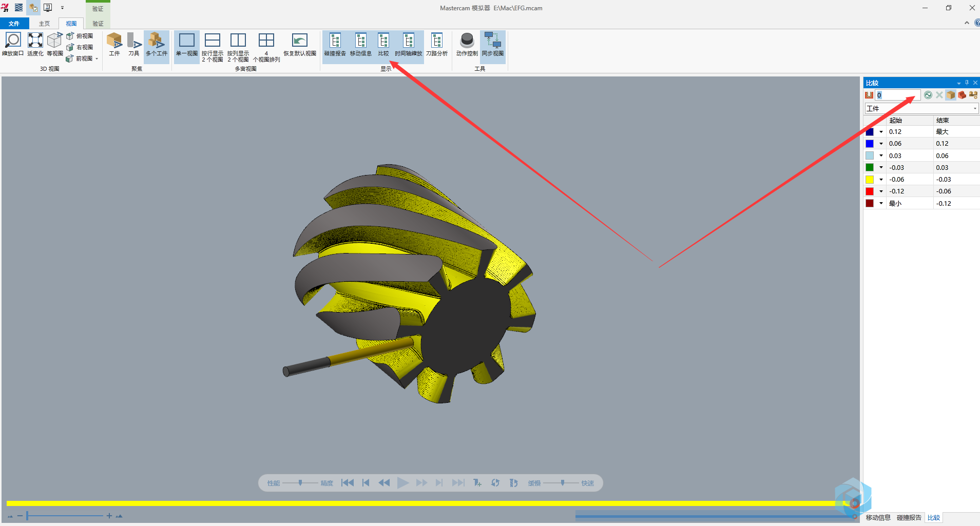Screen dimensions: 980x526
Task: Click the 最大 end value cell
Action: pos(956,132)
